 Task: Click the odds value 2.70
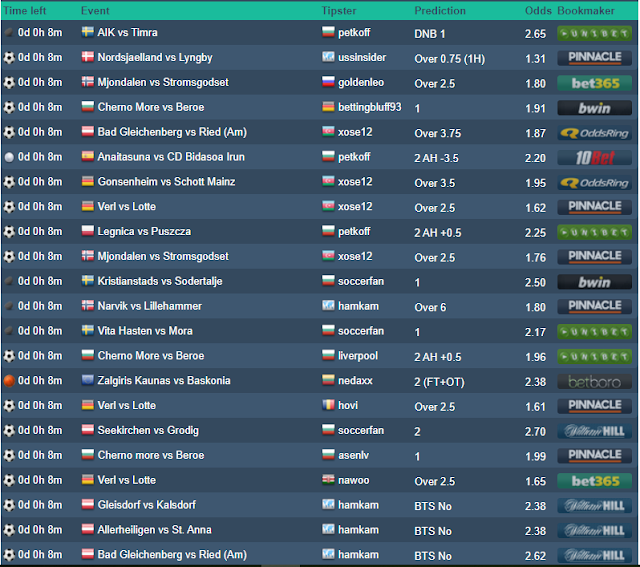[535, 432]
